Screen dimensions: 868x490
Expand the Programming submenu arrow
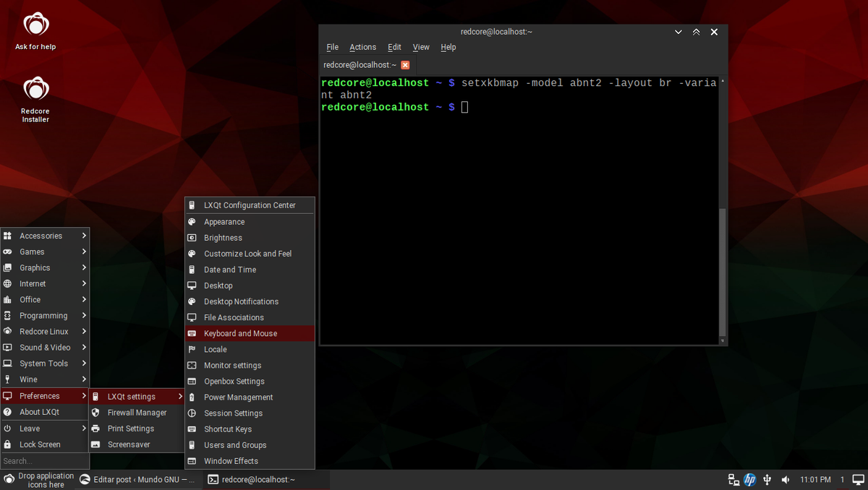pos(85,315)
